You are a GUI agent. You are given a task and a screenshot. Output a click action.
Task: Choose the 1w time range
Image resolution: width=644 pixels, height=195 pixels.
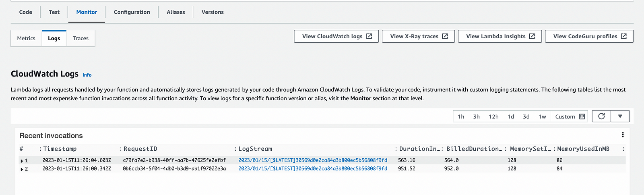542,116
